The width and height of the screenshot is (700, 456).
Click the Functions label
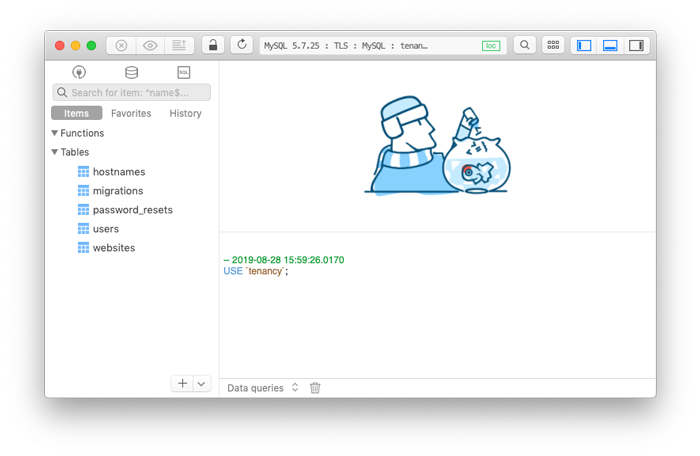[x=82, y=133]
